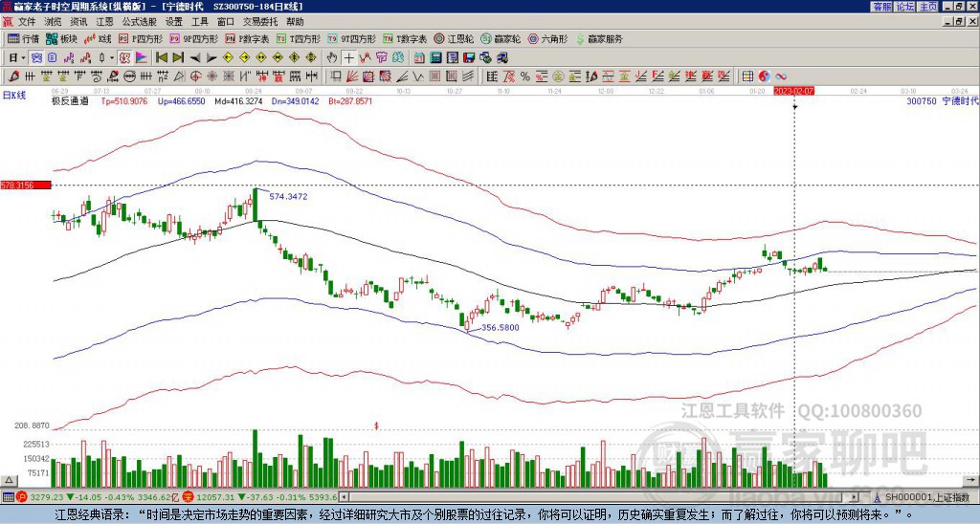The image size is (980, 524).
Task: Open the 9P四方形 tool
Action: pyautogui.click(x=194, y=38)
